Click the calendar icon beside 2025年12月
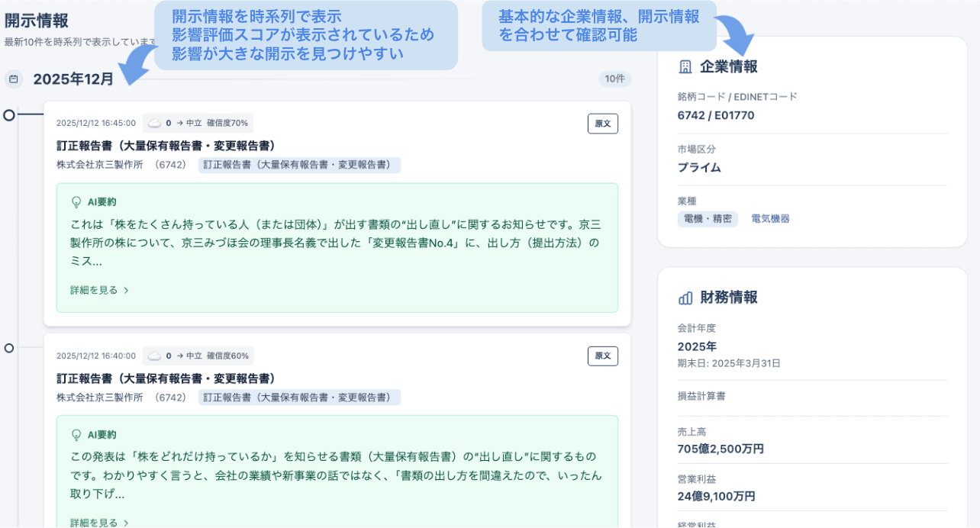This screenshot has width=980, height=528. tap(13, 79)
